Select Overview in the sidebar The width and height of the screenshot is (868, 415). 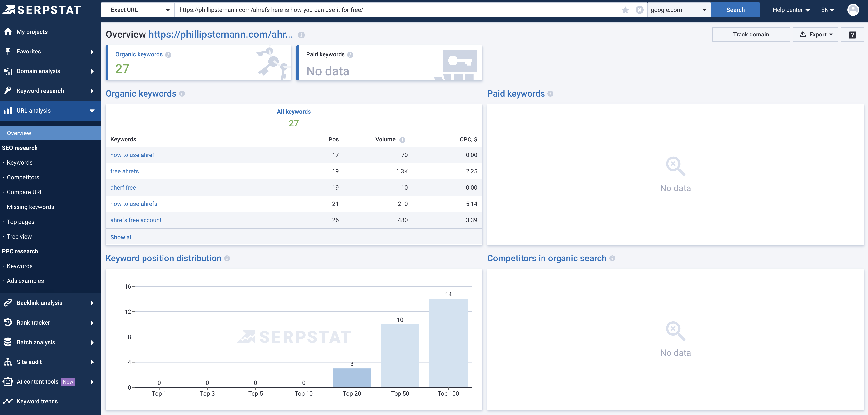(50, 133)
